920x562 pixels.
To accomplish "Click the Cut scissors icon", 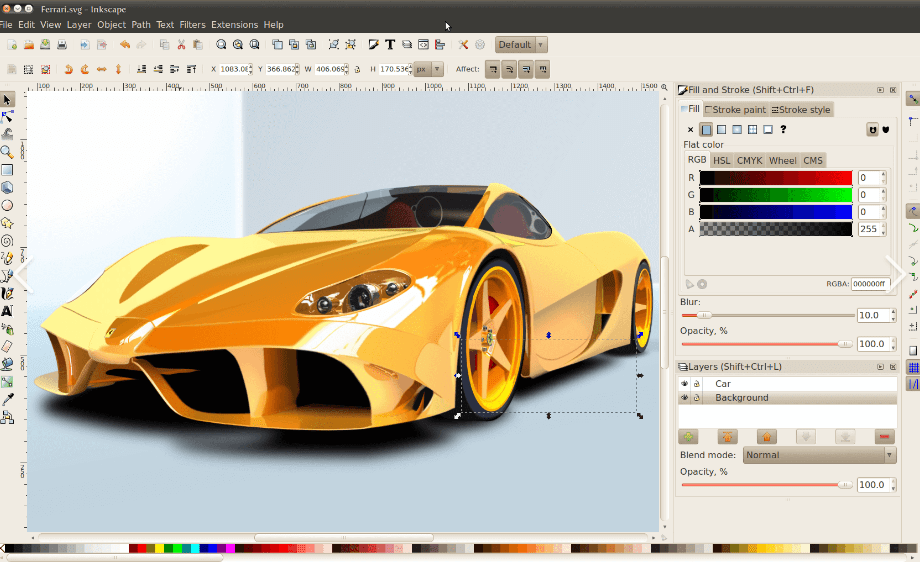I will [x=181, y=45].
